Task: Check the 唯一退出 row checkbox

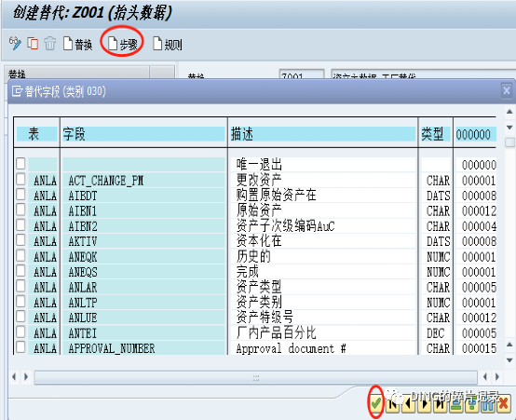Action: point(20,164)
